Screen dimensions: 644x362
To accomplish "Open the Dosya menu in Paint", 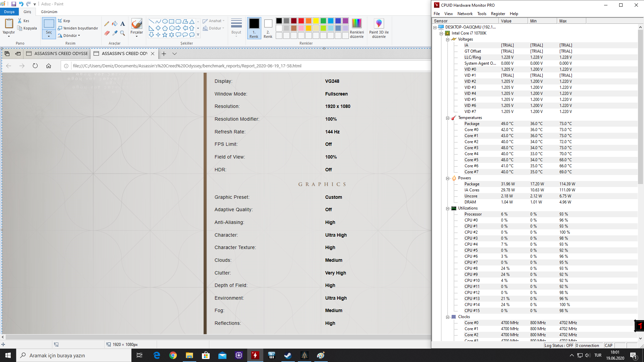I will (9, 12).
